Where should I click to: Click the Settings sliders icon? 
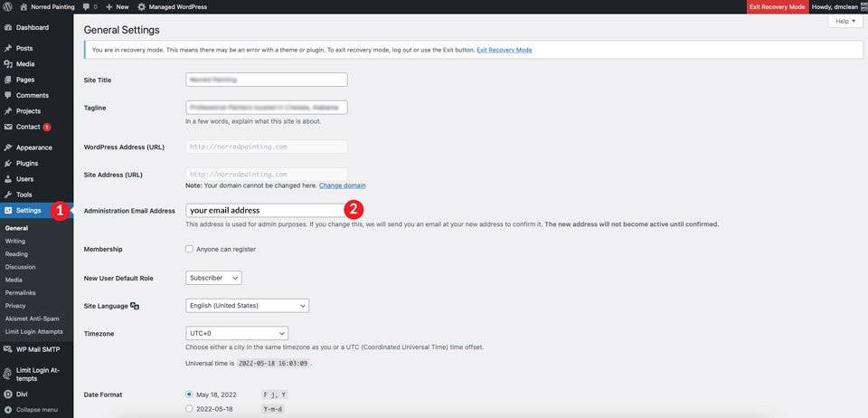click(8, 211)
